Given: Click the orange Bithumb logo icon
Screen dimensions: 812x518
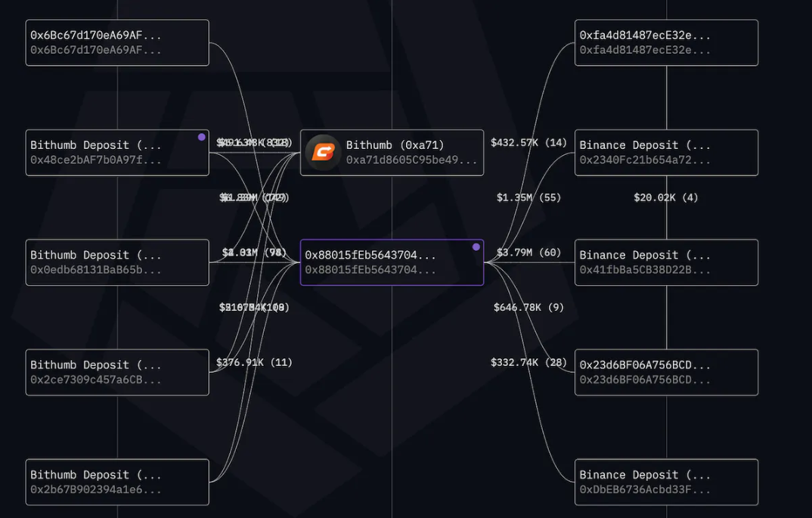Looking at the screenshot, I should [323, 153].
